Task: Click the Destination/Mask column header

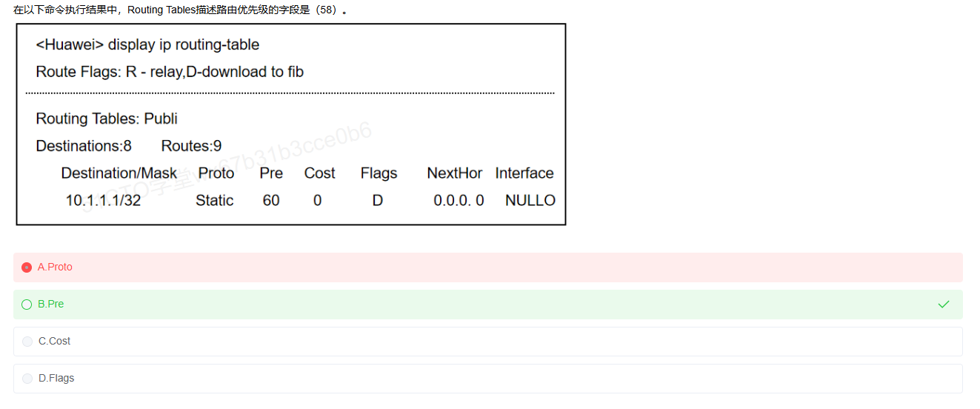Action: click(x=119, y=173)
